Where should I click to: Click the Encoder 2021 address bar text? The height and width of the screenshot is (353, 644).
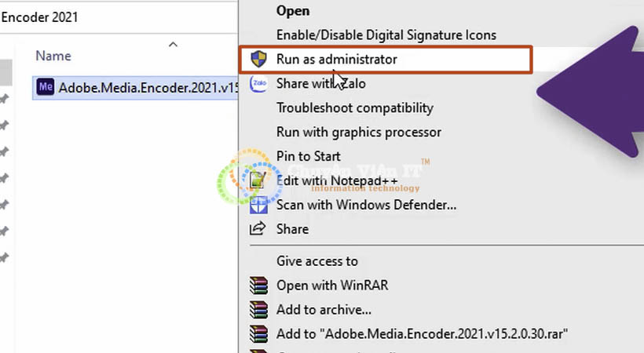point(39,17)
